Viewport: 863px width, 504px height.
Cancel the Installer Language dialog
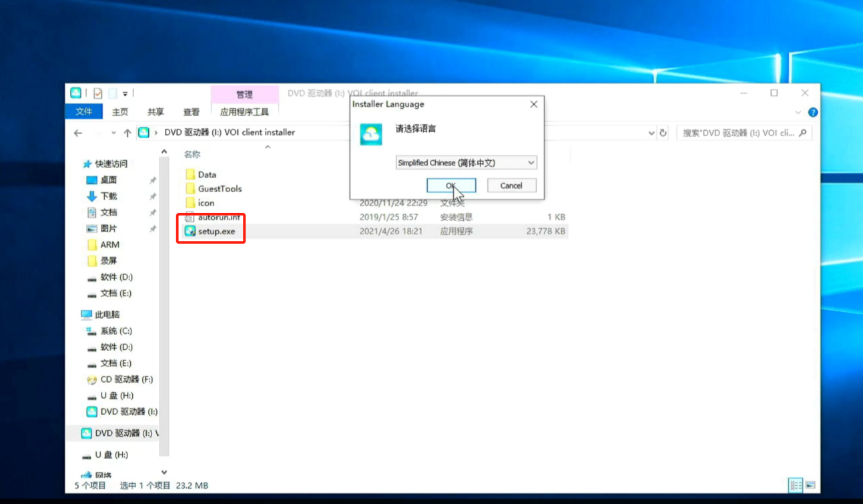click(511, 186)
